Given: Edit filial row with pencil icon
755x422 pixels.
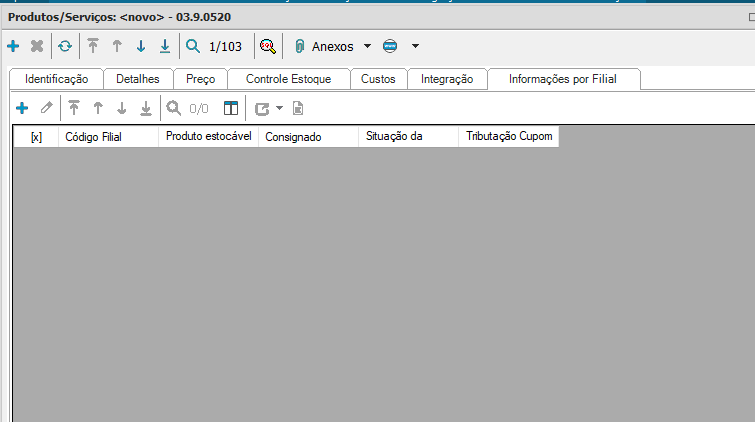Looking at the screenshot, I should tap(47, 108).
